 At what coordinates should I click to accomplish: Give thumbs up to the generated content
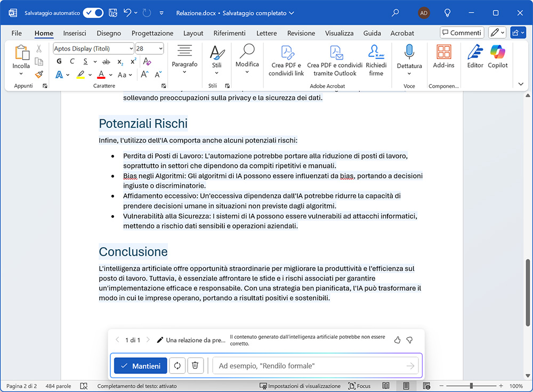point(397,340)
